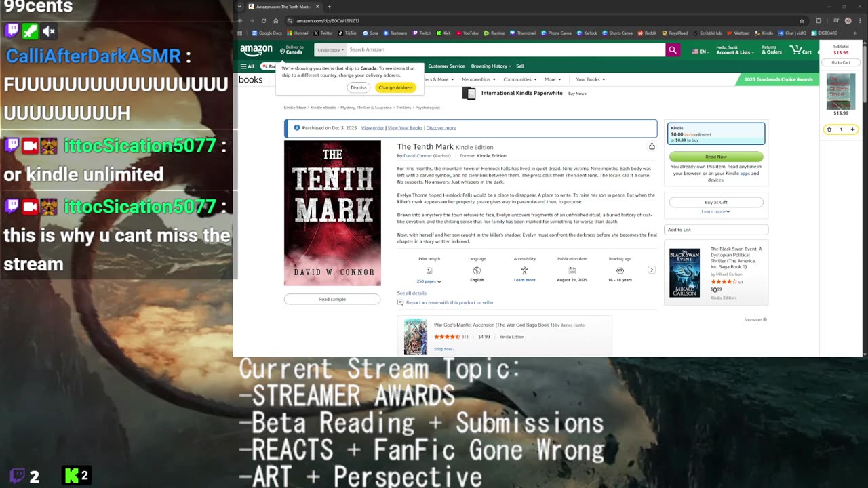Open the TikTok bookmark
This screenshot has height=488, width=868.
click(348, 33)
